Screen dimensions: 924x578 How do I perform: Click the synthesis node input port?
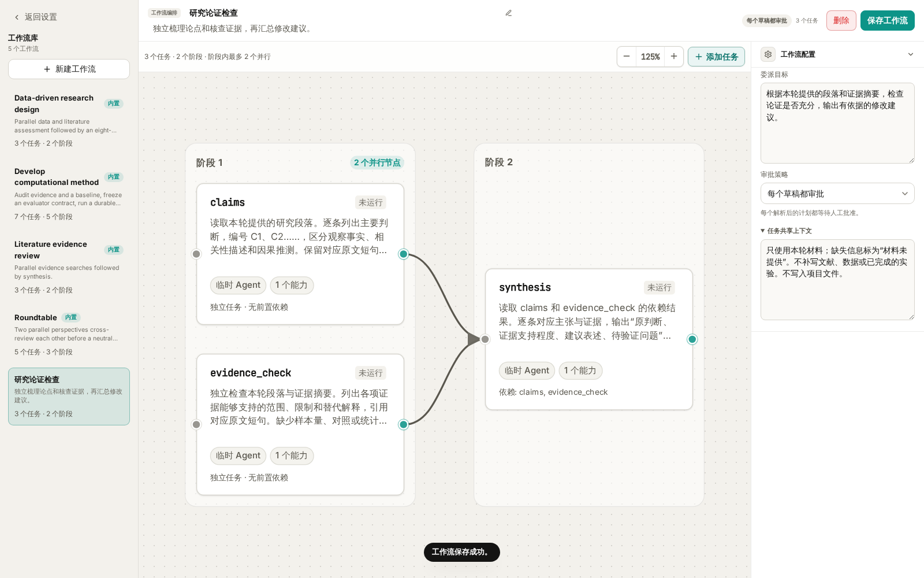pyautogui.click(x=485, y=339)
